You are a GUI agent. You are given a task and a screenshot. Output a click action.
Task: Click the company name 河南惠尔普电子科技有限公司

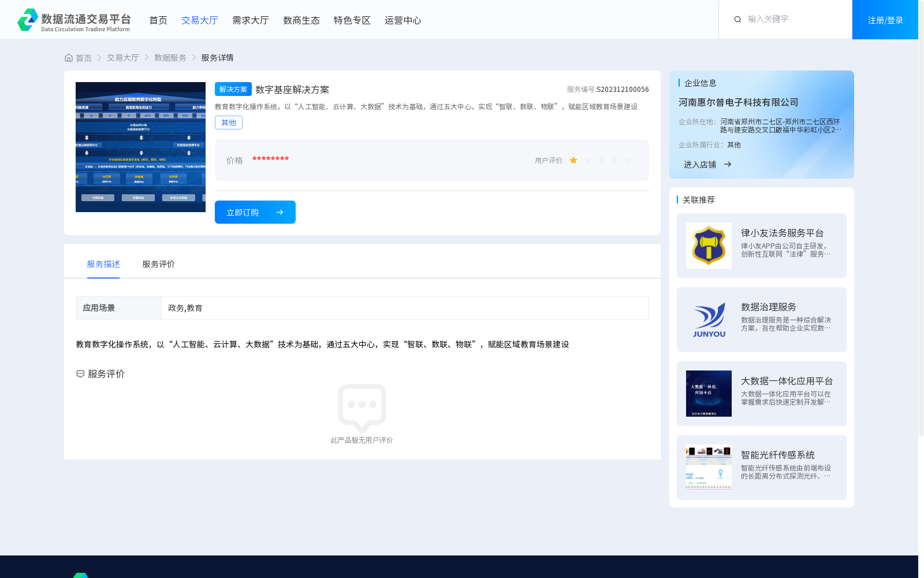coord(739,102)
